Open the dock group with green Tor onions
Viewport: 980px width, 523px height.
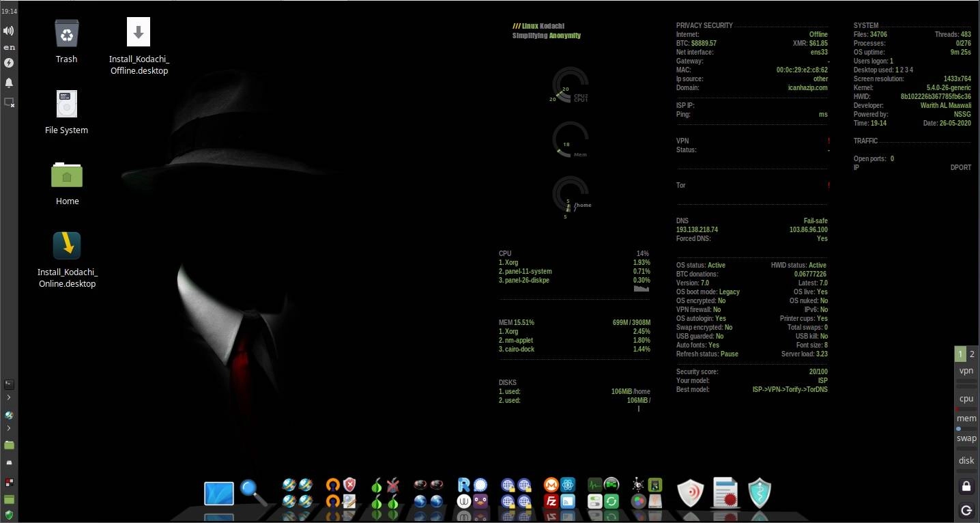(384, 493)
